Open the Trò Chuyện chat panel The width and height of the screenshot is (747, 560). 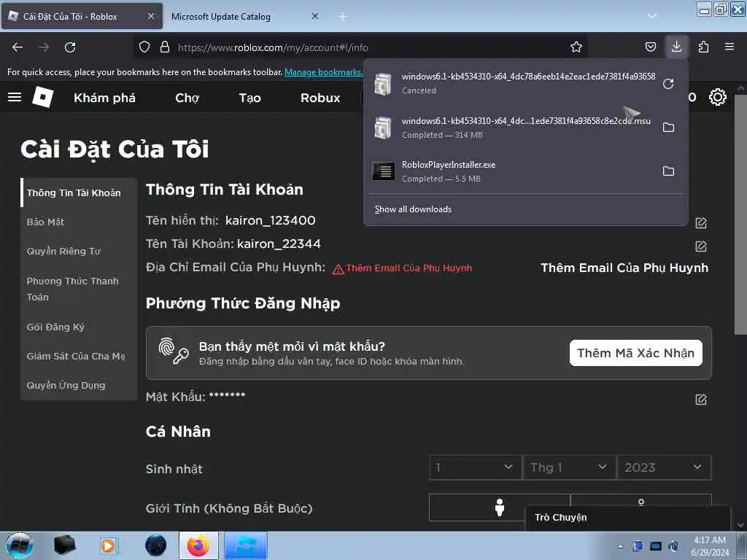click(x=628, y=518)
